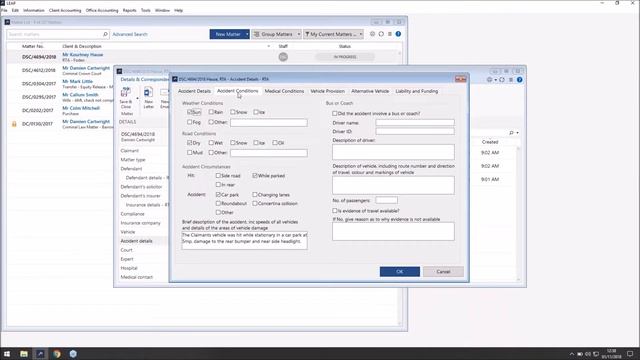Image resolution: width=640 pixels, height=360 pixels.
Task: Click brief description of accident text box
Action: coord(244,241)
